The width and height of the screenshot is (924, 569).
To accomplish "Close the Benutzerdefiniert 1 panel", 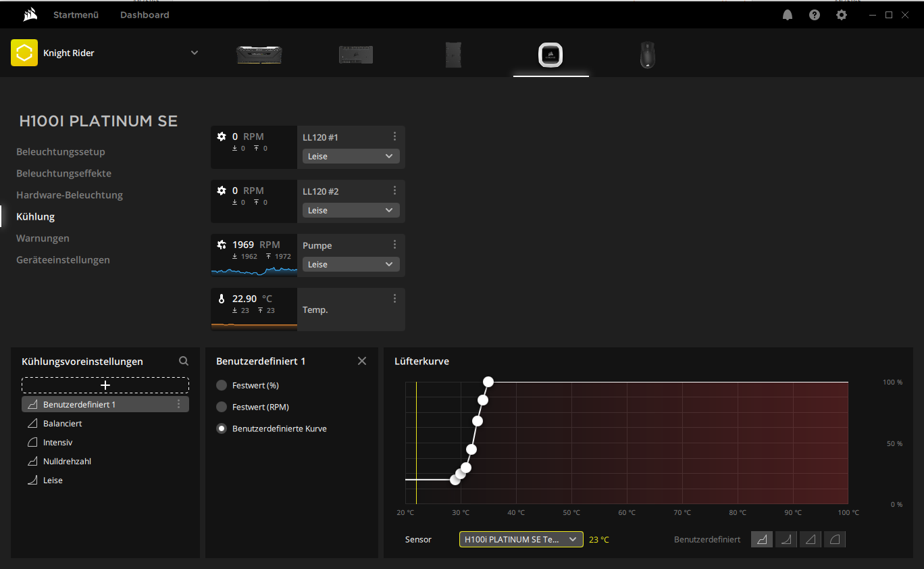I will (x=362, y=361).
